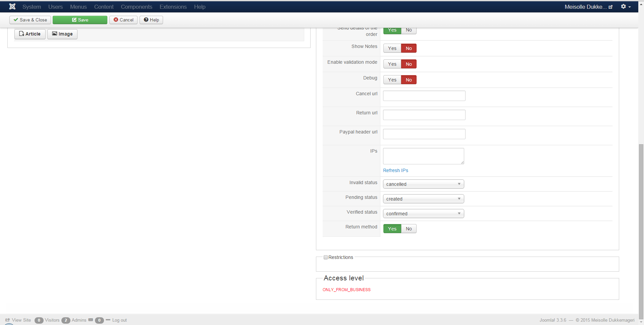This screenshot has height=325, width=644.
Task: Click the Joomla! 3.3.6 version text
Action: pos(553,320)
